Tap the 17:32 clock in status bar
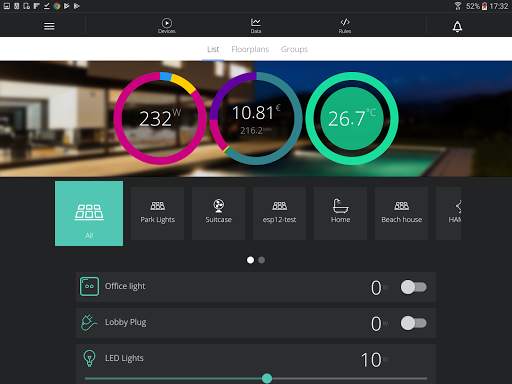This screenshot has height=384, width=512. 499,6
